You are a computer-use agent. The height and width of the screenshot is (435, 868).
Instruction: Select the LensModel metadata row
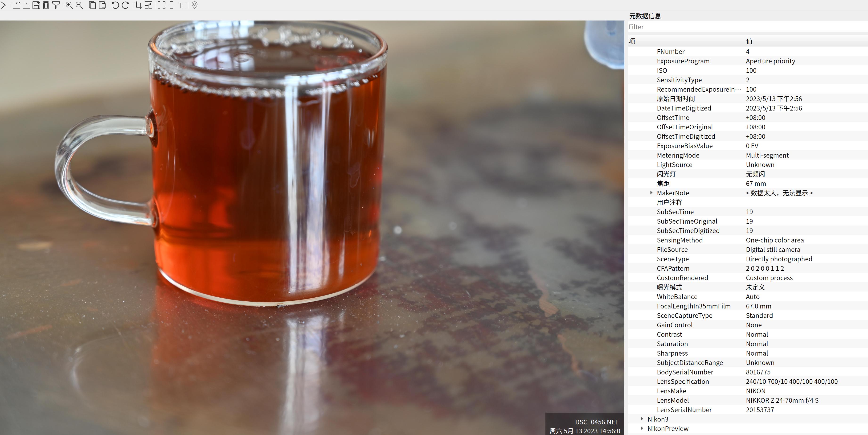tap(748, 400)
